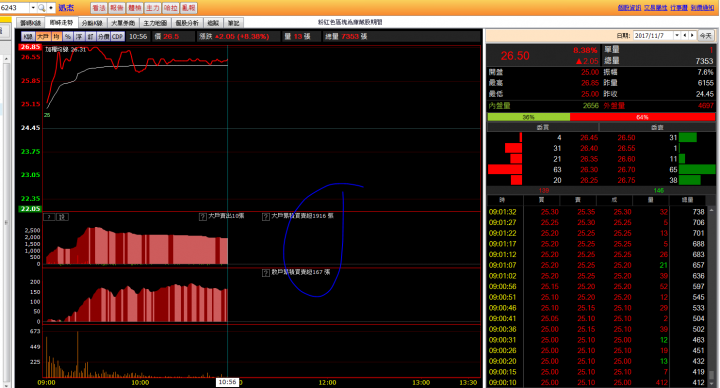This screenshot has height=388, width=720.
Task: Click the date field showing 2017/11/7
Action: (x=653, y=35)
